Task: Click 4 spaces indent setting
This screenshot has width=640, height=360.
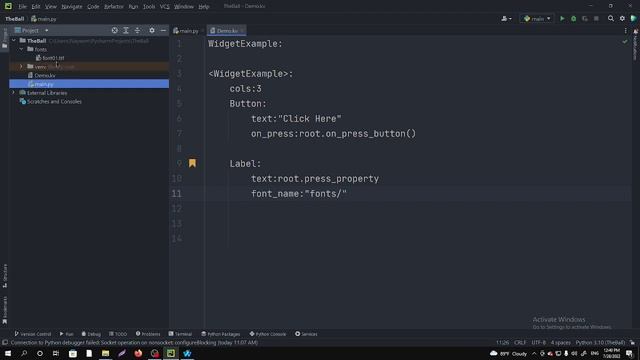Action: (x=560, y=342)
